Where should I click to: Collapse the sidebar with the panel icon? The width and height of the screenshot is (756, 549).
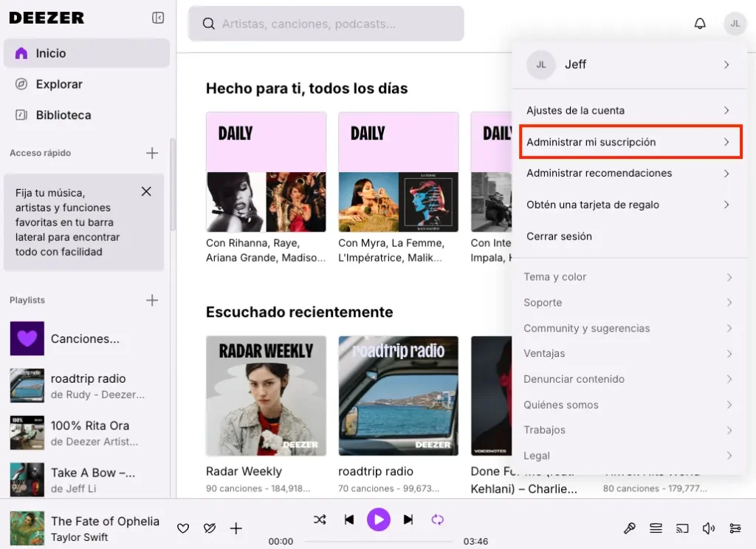click(158, 18)
